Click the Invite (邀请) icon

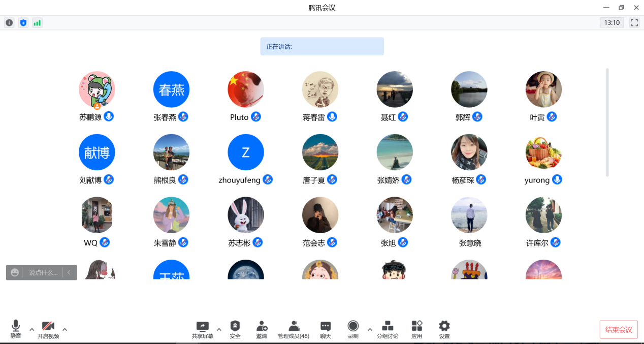262,329
